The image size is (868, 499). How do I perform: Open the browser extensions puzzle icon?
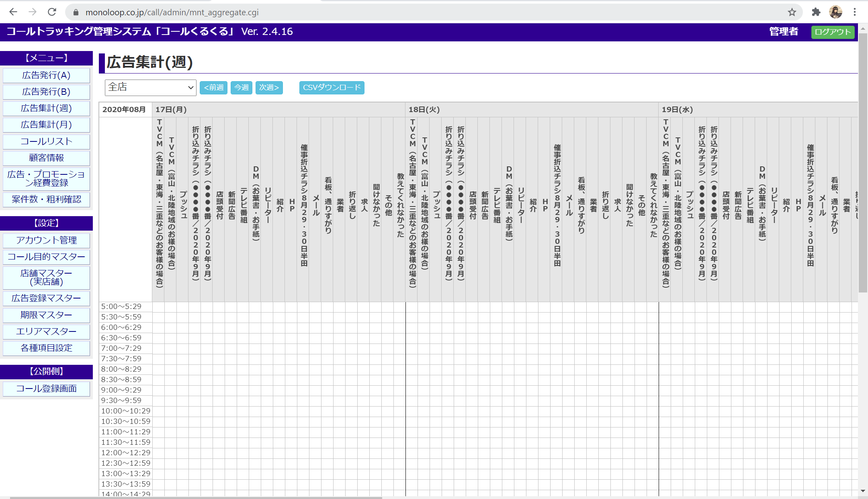click(816, 12)
